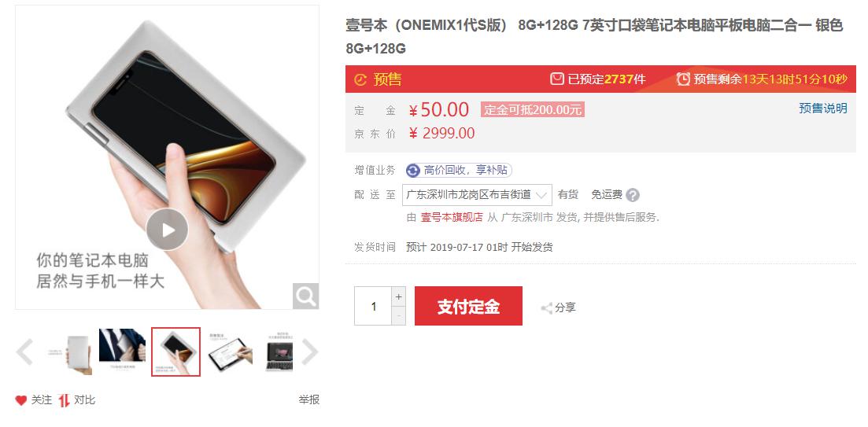Select the thumbnail of man in suit

point(122,352)
